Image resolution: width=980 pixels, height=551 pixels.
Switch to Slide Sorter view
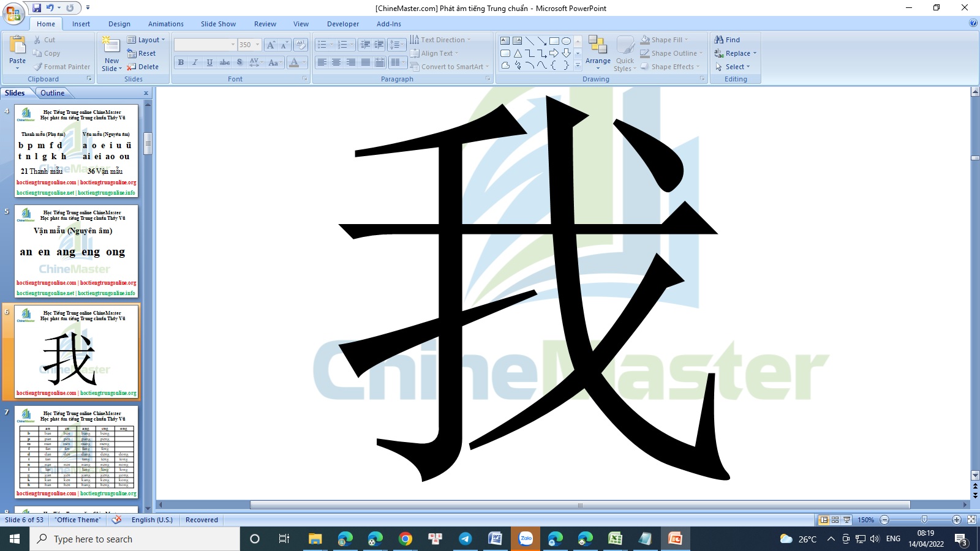(x=835, y=520)
